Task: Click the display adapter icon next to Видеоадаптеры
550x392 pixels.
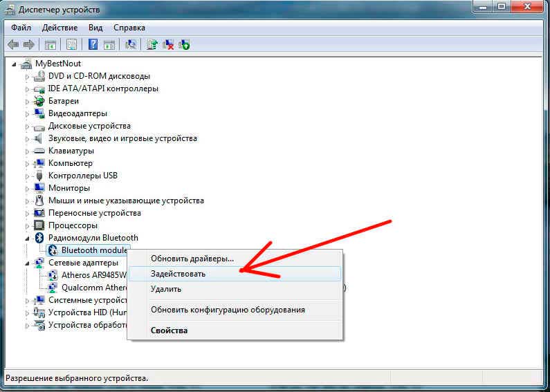Action: click(39, 113)
